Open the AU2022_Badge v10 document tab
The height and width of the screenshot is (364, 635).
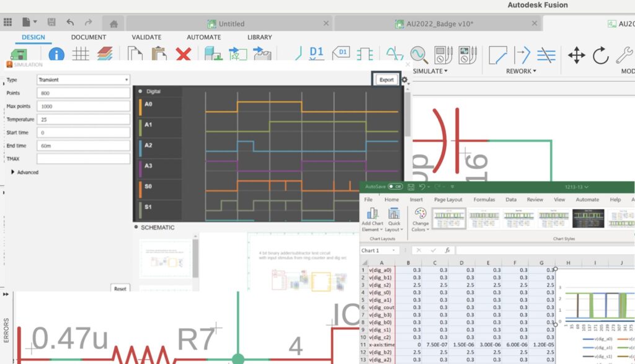(x=438, y=24)
